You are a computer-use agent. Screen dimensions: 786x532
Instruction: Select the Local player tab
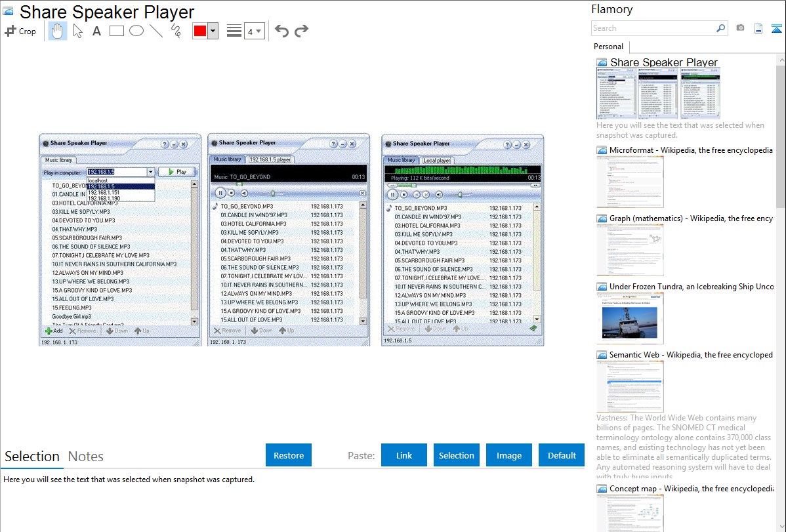pos(436,161)
